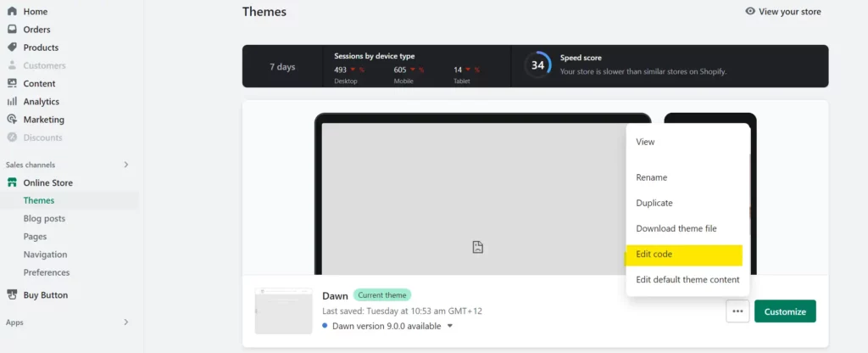
Task: Click the Themes page heading
Action: tap(264, 11)
